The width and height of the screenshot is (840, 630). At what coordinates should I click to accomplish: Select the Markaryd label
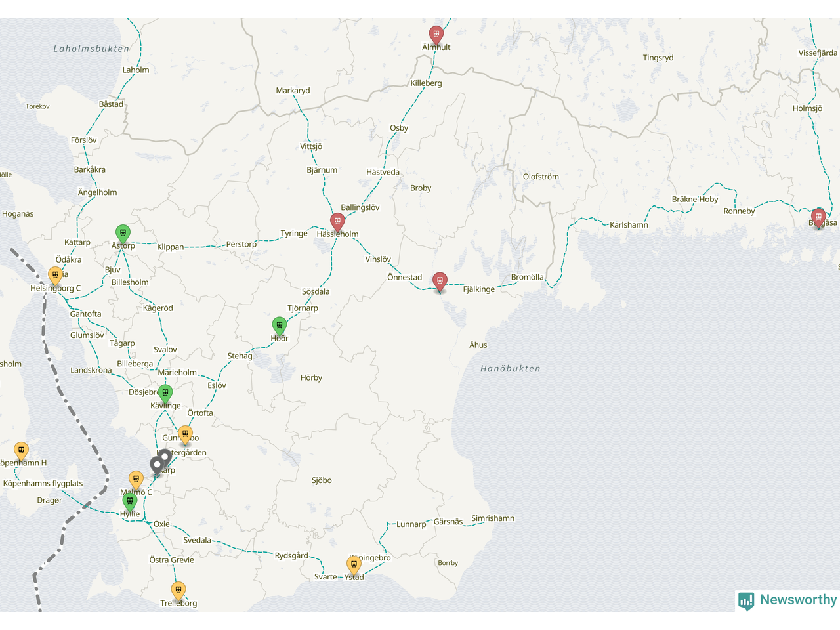pos(293,91)
